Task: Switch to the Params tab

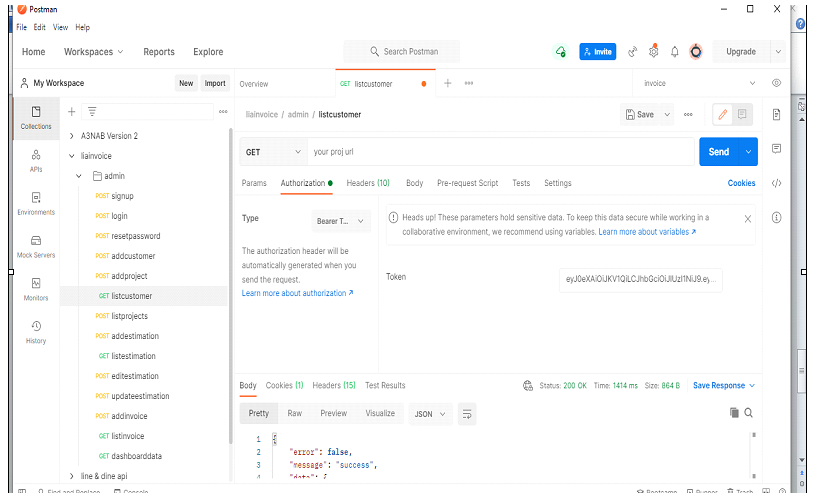Action: [x=254, y=183]
